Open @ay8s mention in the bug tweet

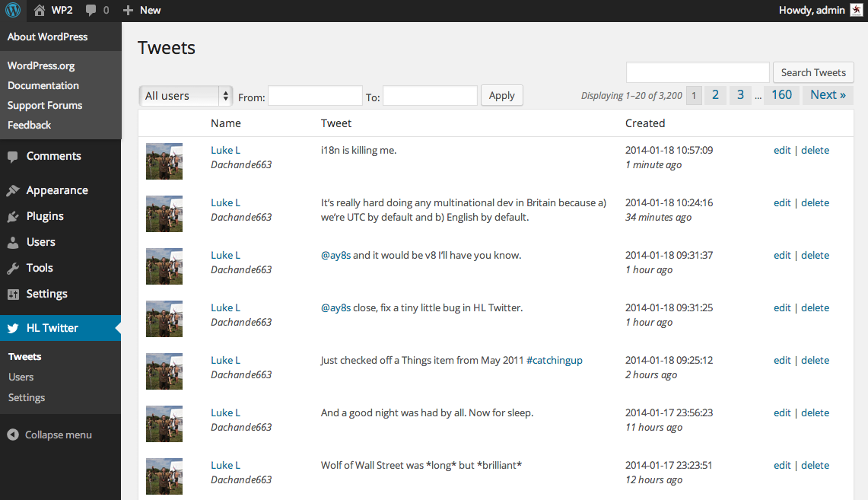[x=336, y=308]
